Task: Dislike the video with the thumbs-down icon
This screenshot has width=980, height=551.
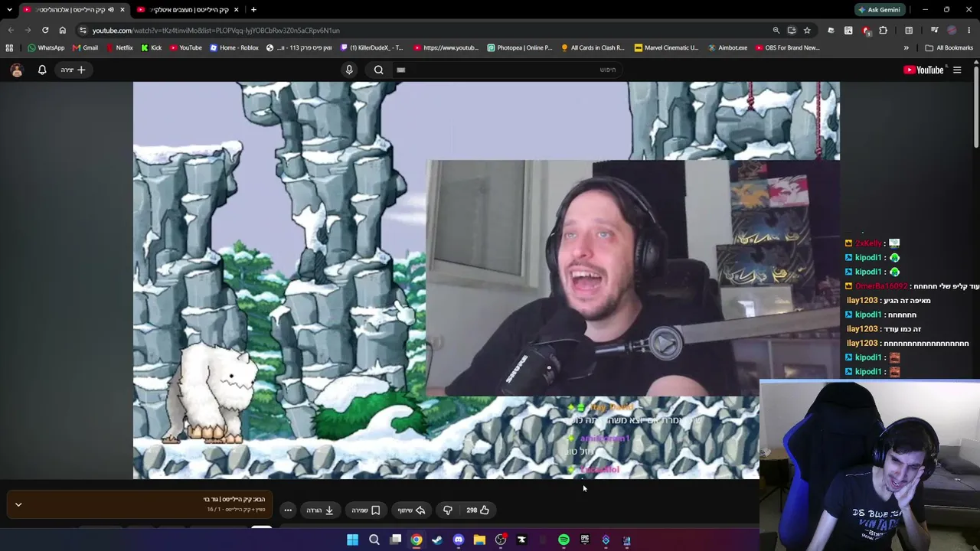Action: (x=448, y=510)
